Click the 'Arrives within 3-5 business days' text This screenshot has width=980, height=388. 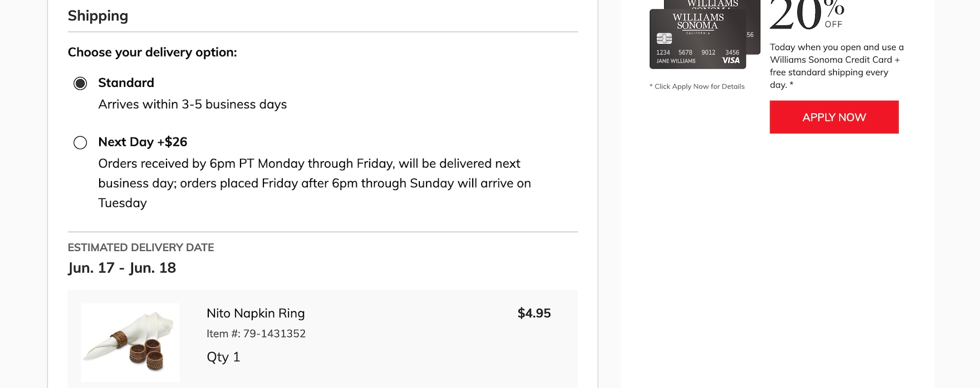[192, 105]
